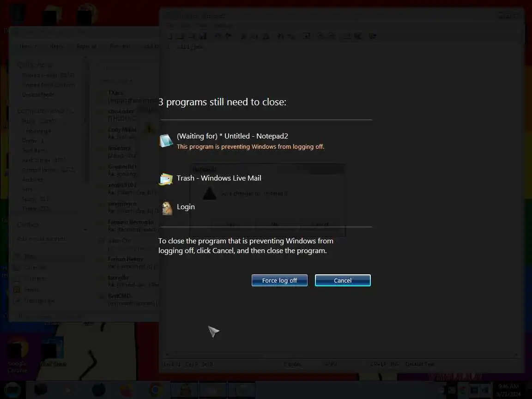Open Google Chrome from the dimmed taskbar

click(155, 390)
